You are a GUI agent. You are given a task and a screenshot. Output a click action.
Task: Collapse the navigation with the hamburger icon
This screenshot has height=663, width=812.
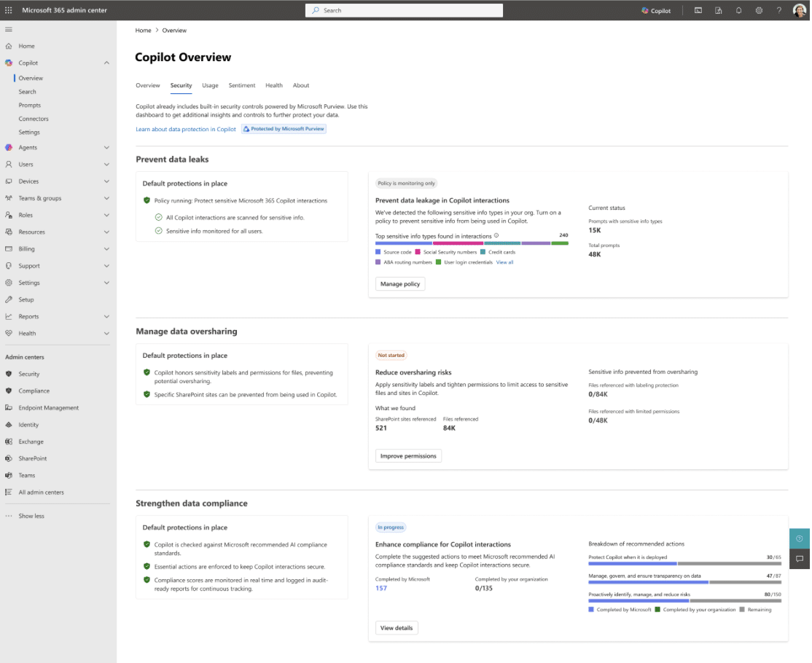pos(10,29)
